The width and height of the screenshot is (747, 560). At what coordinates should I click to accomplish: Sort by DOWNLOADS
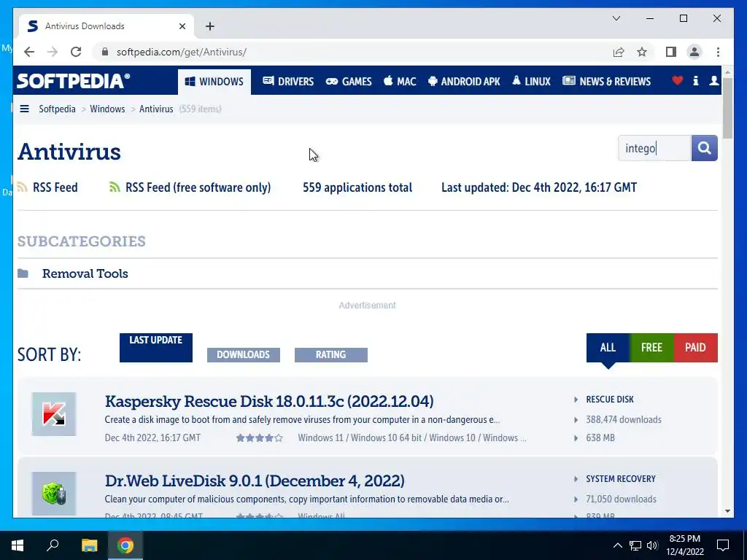(244, 355)
